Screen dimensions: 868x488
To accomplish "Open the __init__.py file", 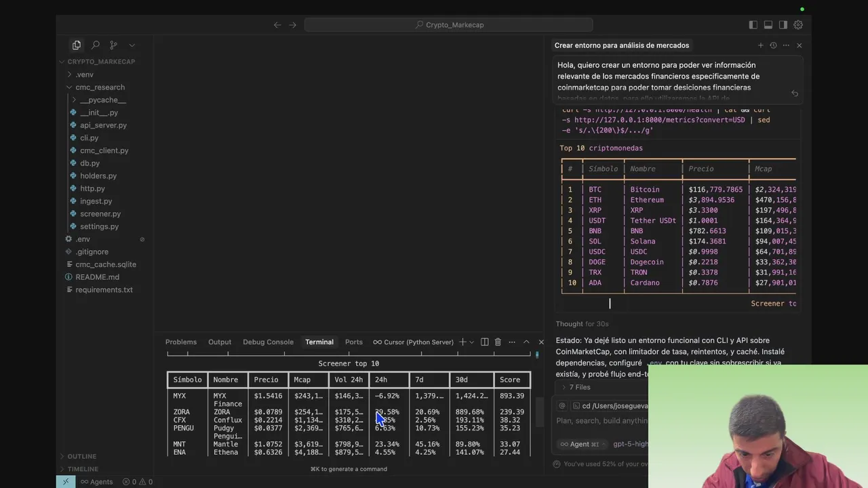I will tap(98, 113).
